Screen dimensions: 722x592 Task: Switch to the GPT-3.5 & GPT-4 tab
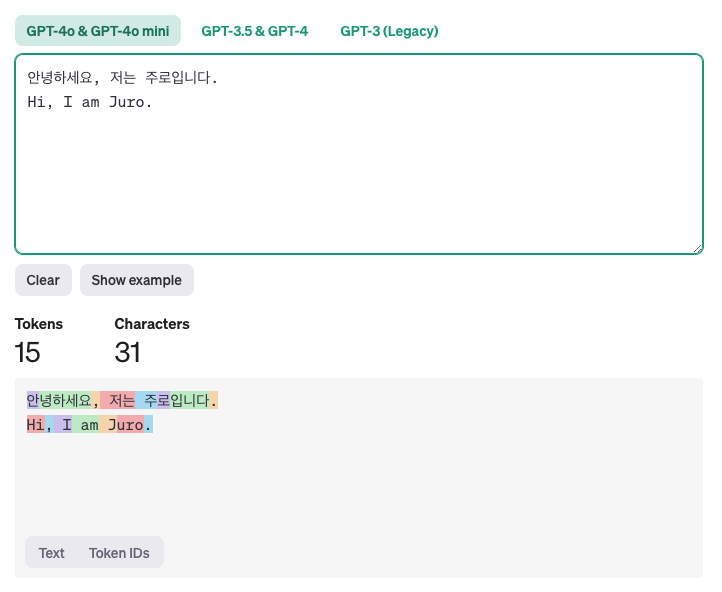255,31
